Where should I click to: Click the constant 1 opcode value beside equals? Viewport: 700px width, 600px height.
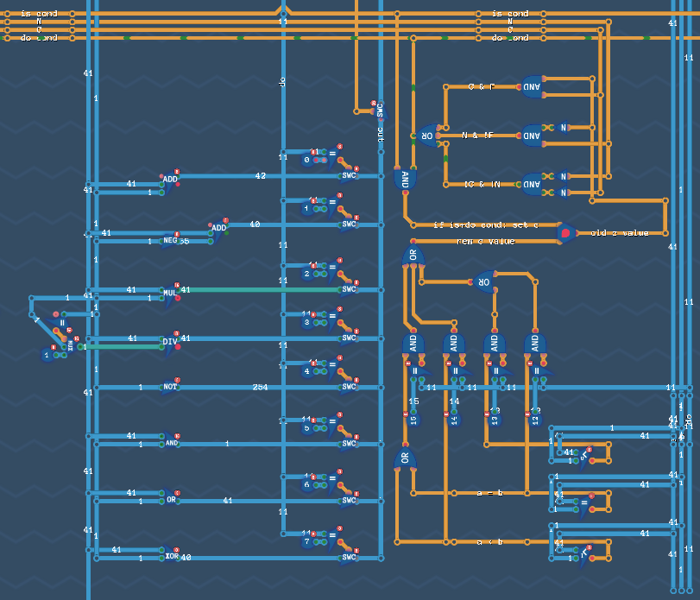(x=306, y=208)
